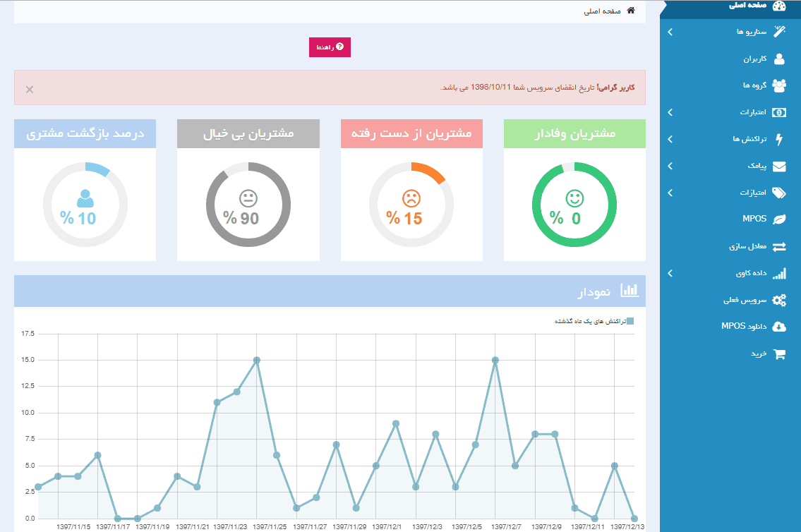Select the تراکنش ها lightning icon
Image resolution: width=801 pixels, height=532 pixels.
tap(780, 139)
